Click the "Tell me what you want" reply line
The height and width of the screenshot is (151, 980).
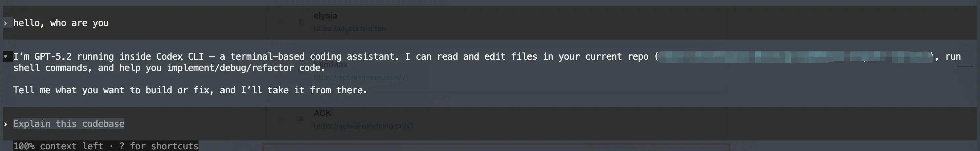tap(190, 90)
